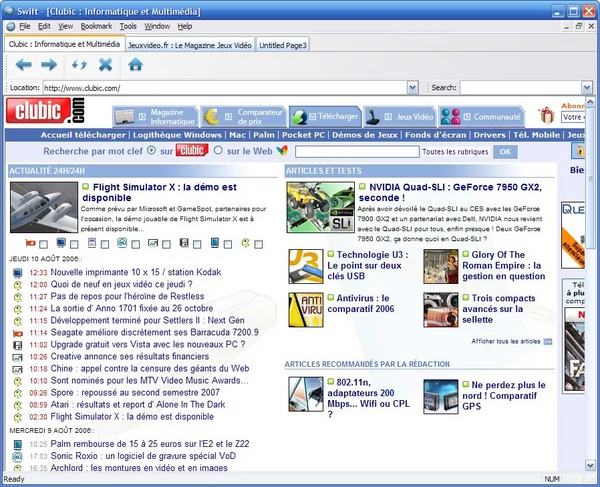Open the File menu

click(25, 26)
